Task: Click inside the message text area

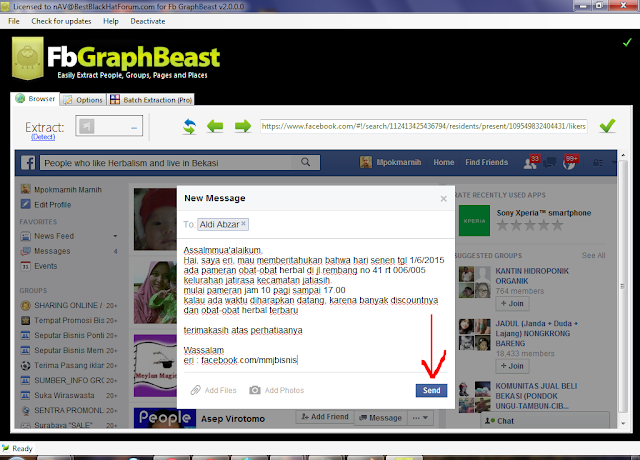Action: [315, 305]
